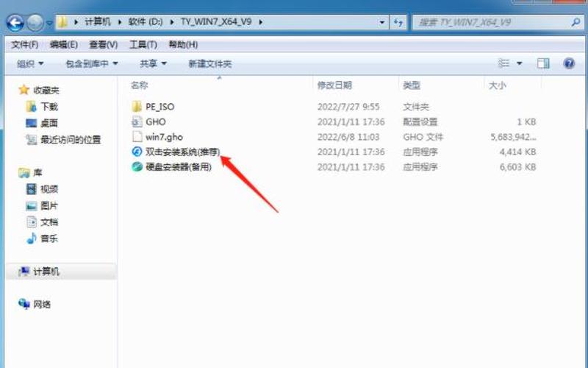The width and height of the screenshot is (588, 368).
Task: Select 计算机 in the address breadcrumb
Action: coord(98,22)
